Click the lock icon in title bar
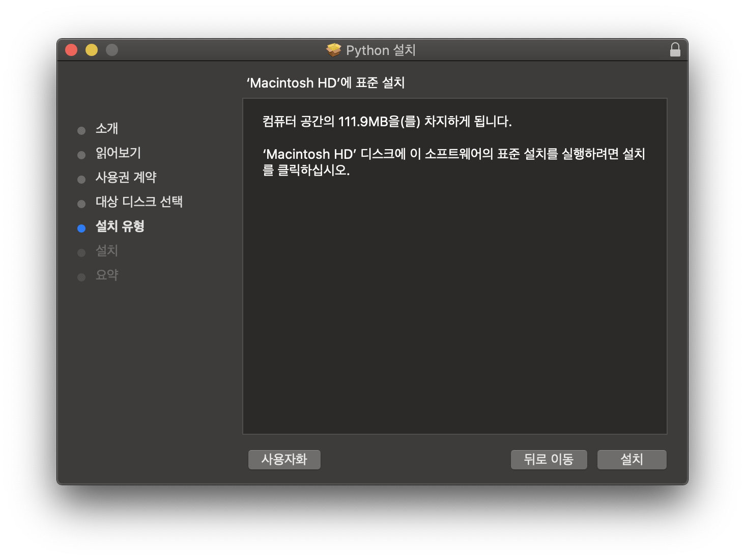The width and height of the screenshot is (745, 560). click(x=675, y=50)
